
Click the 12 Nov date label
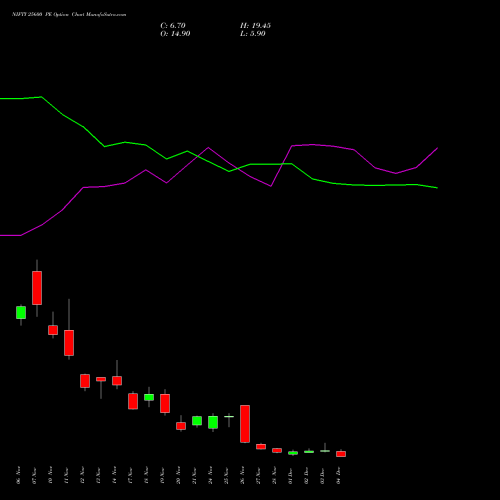pos(82,475)
